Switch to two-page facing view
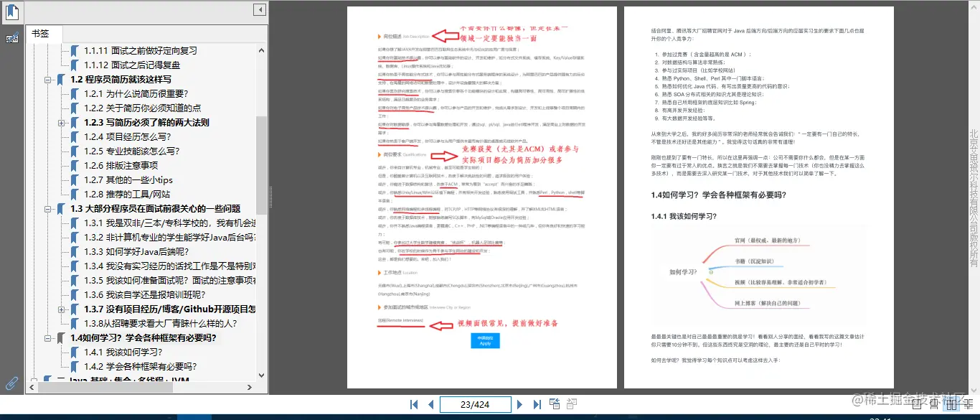980x420 pixels. pos(952,405)
